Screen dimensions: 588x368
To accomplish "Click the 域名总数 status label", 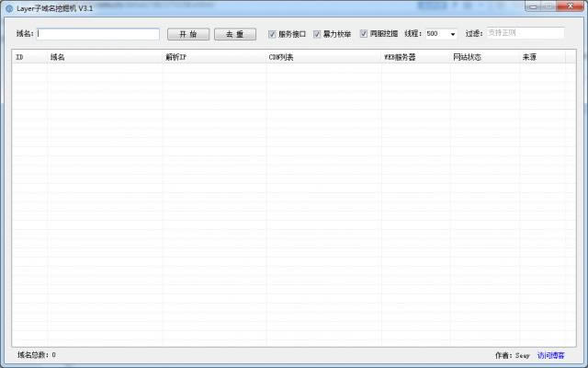I will coord(37,355).
